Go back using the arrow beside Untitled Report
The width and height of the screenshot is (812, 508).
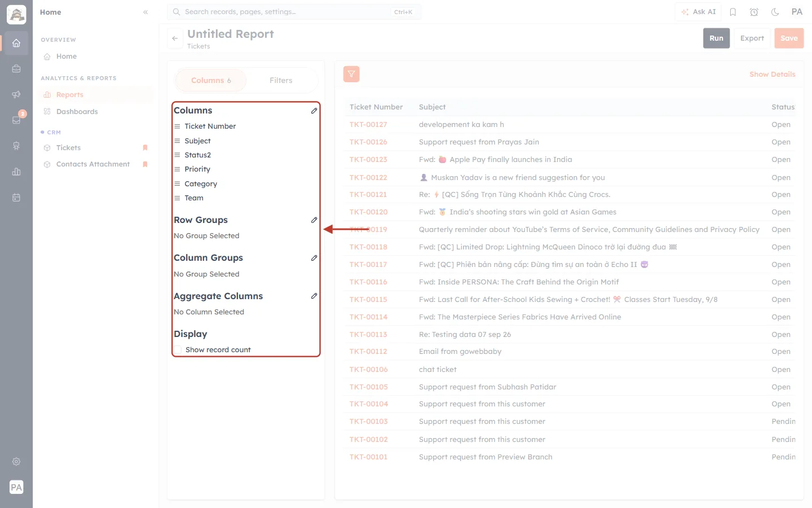point(175,38)
